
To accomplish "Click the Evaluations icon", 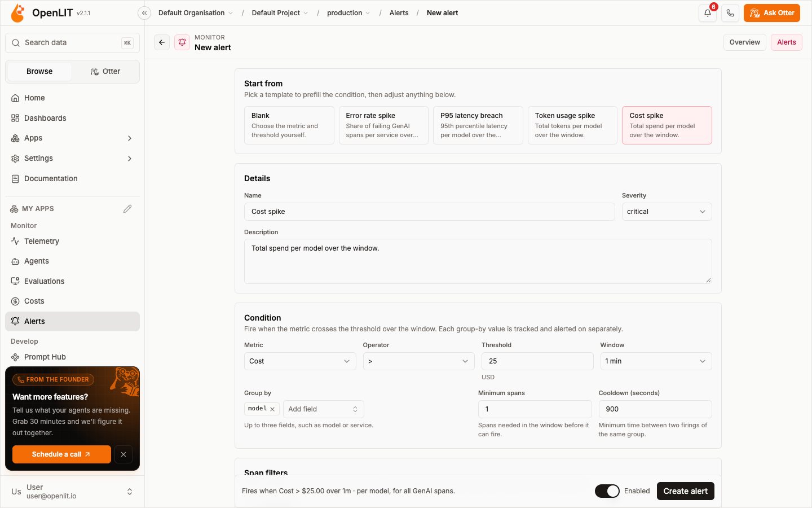I will point(15,281).
